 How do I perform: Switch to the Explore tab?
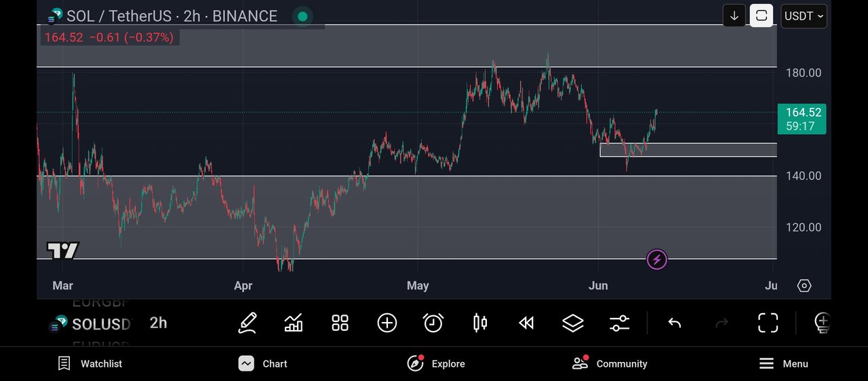point(436,364)
